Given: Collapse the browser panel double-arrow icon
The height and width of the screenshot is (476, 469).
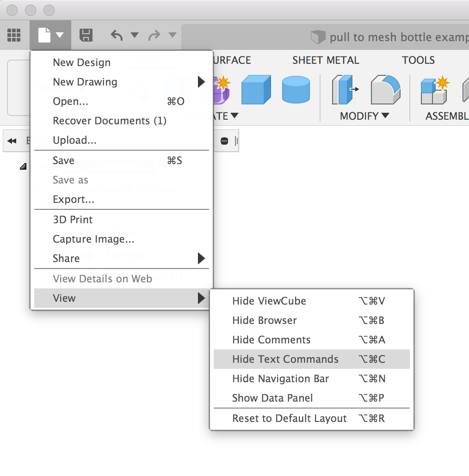Looking at the screenshot, I should pos(12,141).
